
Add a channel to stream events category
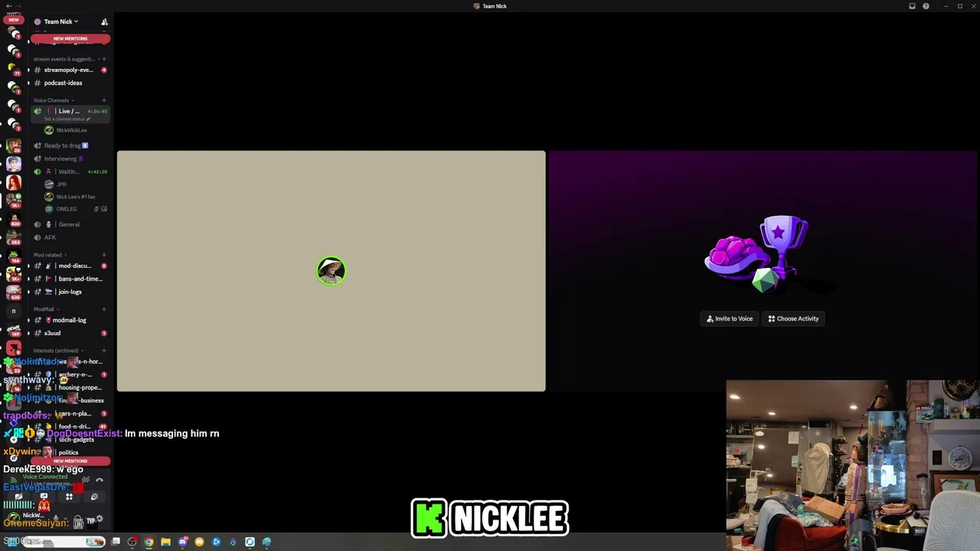pyautogui.click(x=104, y=59)
